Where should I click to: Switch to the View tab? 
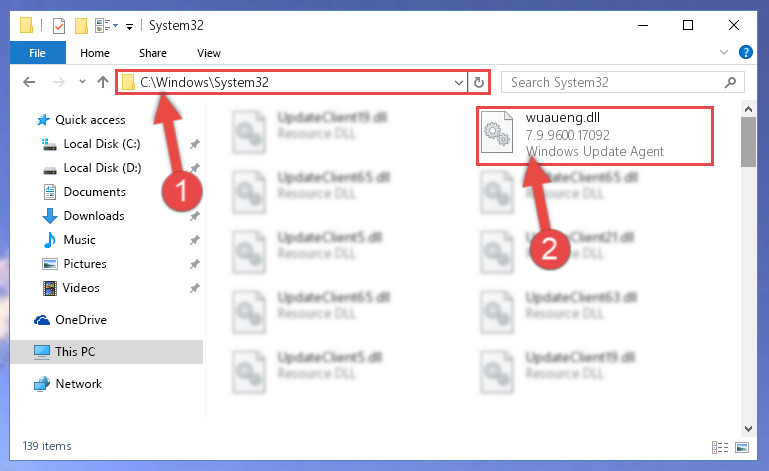[209, 53]
